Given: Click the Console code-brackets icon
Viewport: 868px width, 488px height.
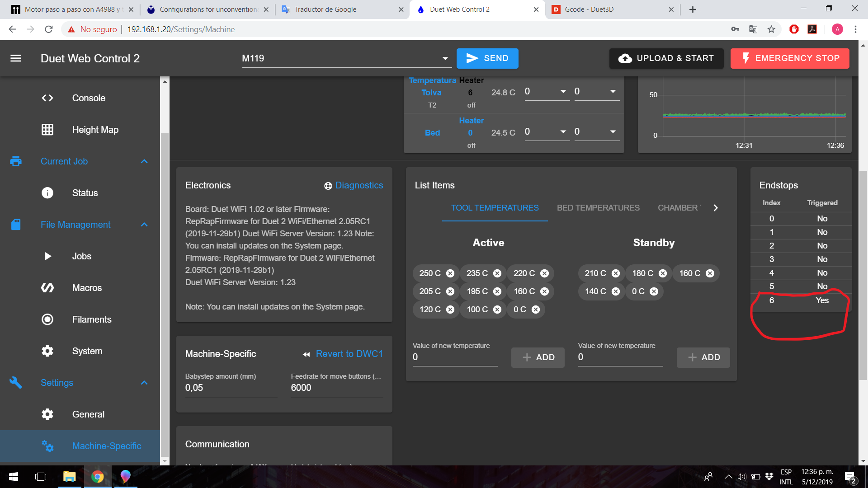Looking at the screenshot, I should [47, 98].
